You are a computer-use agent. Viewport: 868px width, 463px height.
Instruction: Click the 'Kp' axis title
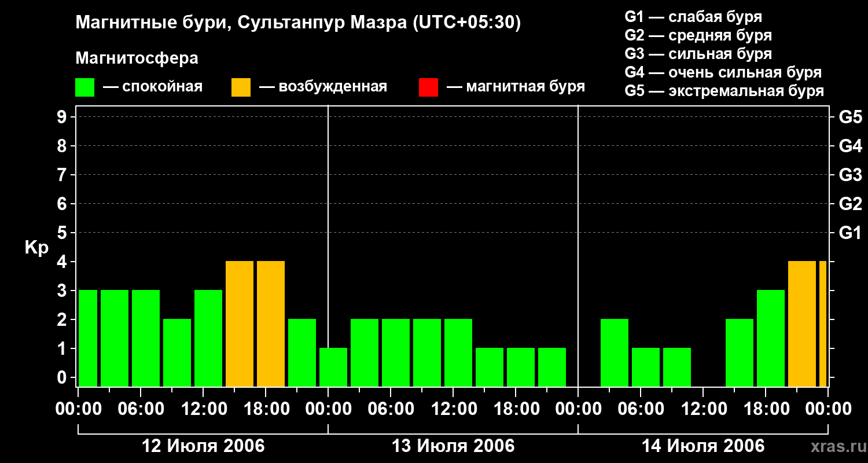36,248
